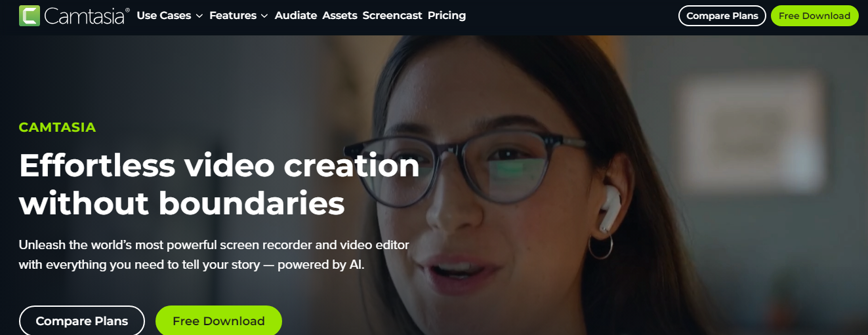The height and width of the screenshot is (335, 868).
Task: Click the green Camtasia logo icon
Action: click(30, 16)
